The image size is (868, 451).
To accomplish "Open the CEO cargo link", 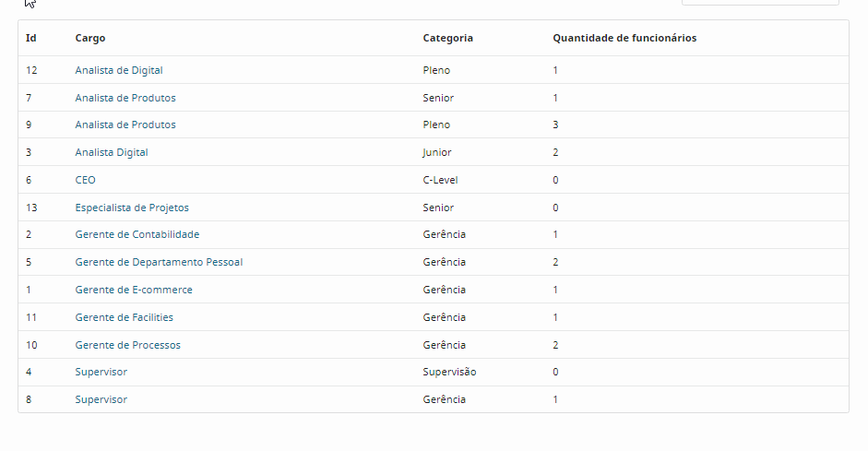I will (85, 180).
